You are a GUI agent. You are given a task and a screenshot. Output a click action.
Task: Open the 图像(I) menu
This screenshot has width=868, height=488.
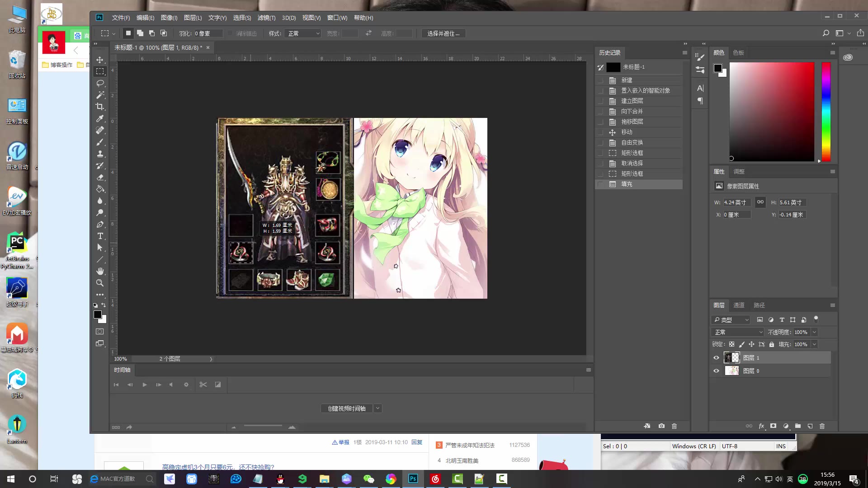point(169,18)
